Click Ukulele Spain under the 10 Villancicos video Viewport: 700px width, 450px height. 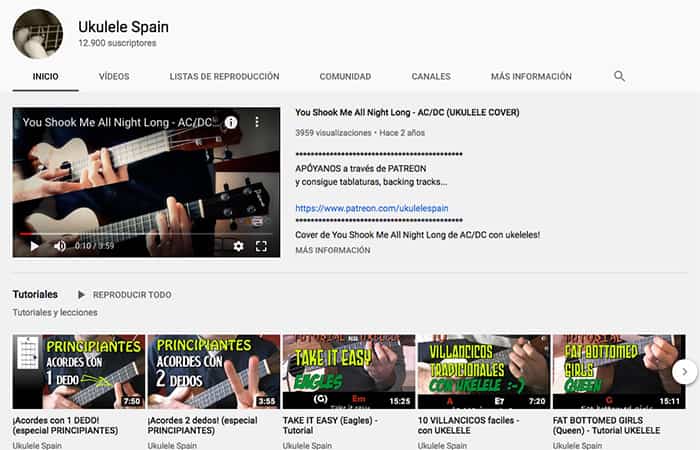click(x=442, y=446)
